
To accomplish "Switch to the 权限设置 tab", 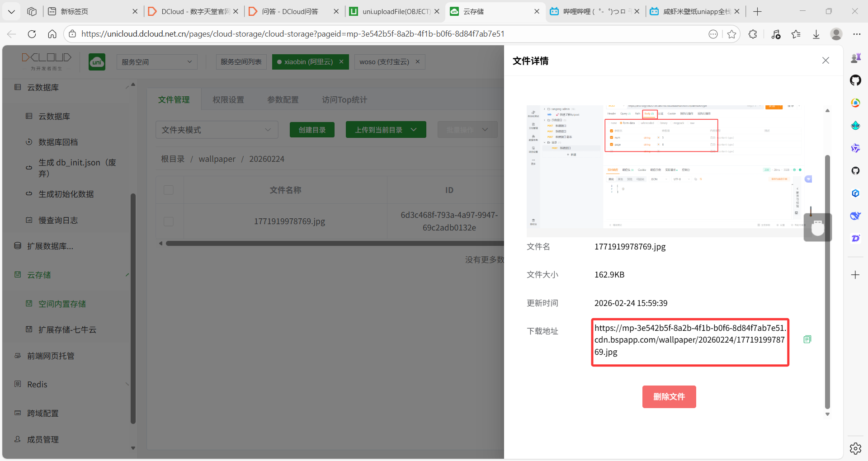I will click(228, 100).
